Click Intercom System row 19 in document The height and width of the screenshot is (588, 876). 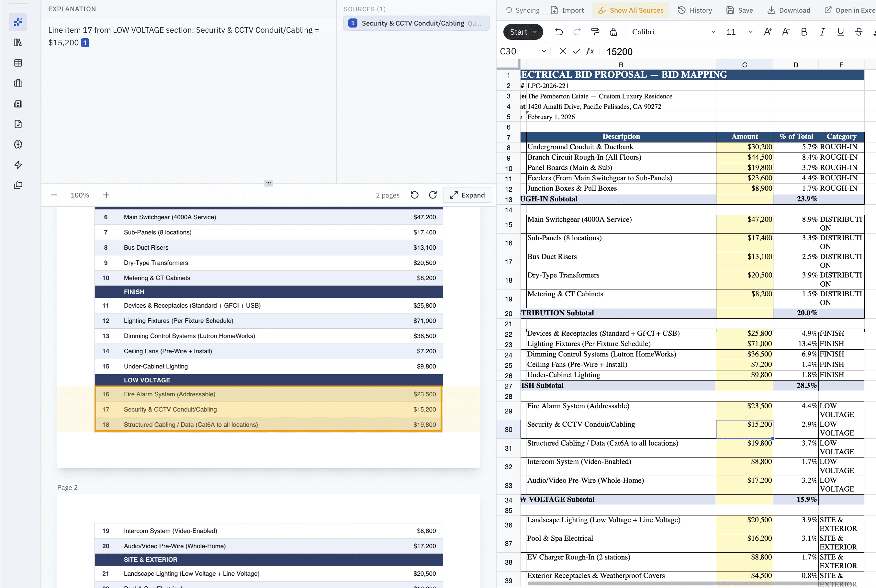(268, 531)
